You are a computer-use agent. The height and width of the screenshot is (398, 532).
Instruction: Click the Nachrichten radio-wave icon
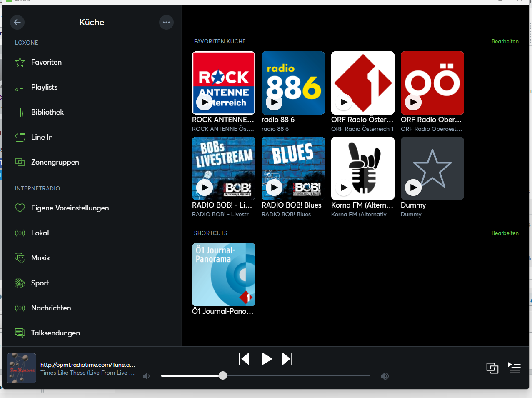tap(20, 308)
